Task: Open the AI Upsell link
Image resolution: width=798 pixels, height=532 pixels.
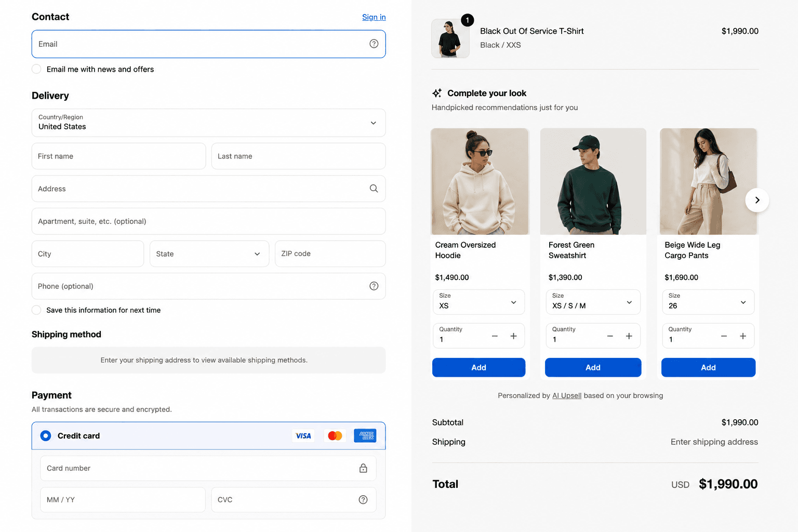Action: point(567,395)
